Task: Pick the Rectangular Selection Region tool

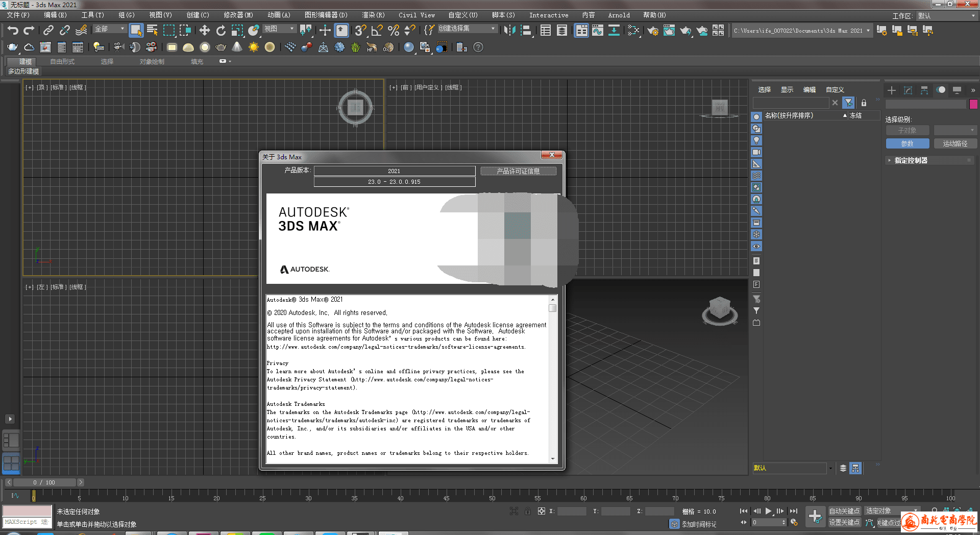Action: [168, 31]
